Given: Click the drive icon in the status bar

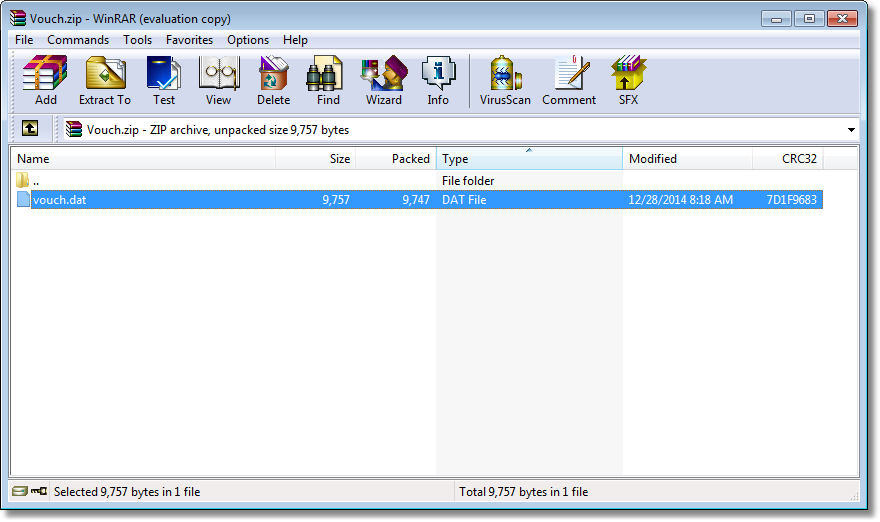Looking at the screenshot, I should pos(20,491).
